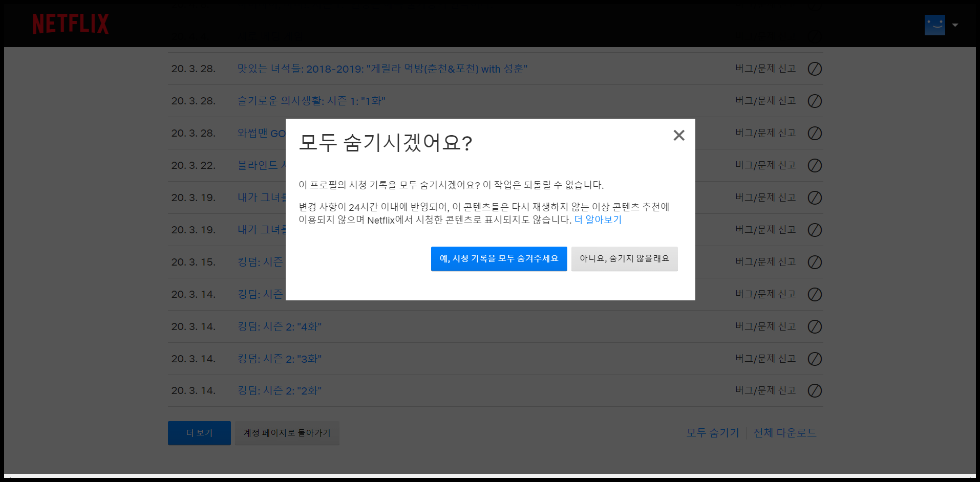Hide the viewing entry dated 20.3.15
Viewport: 980px width, 482px height.
click(815, 262)
